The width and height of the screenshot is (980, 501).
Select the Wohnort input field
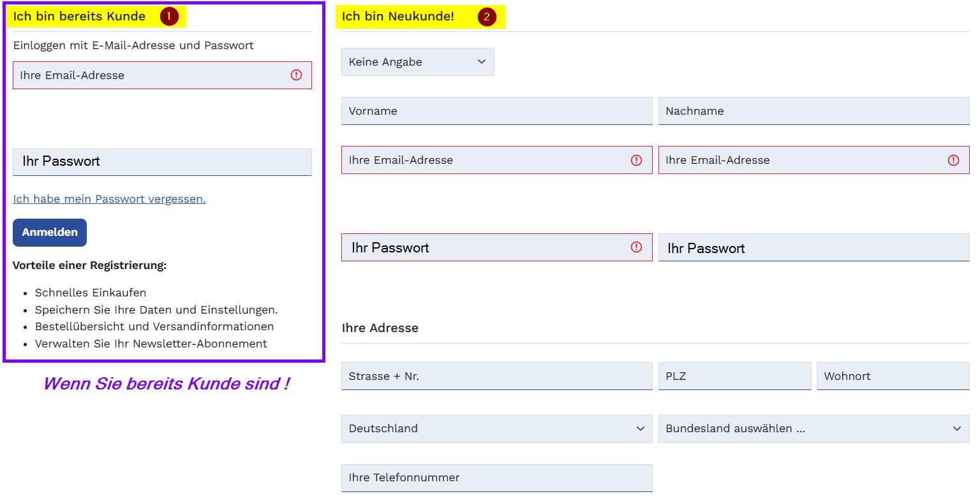(893, 376)
